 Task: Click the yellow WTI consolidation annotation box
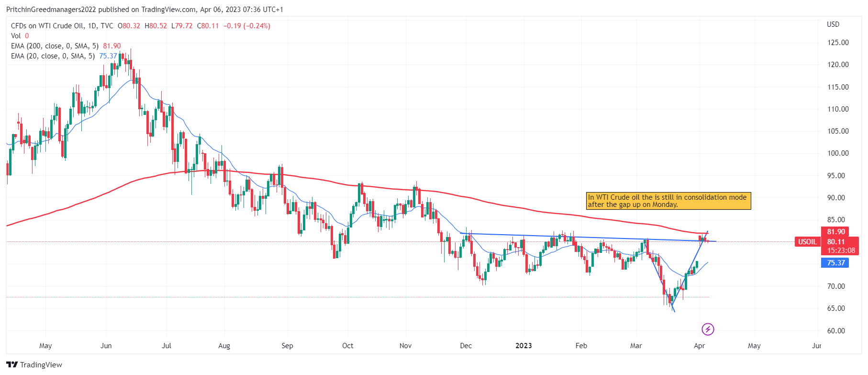tap(668, 201)
